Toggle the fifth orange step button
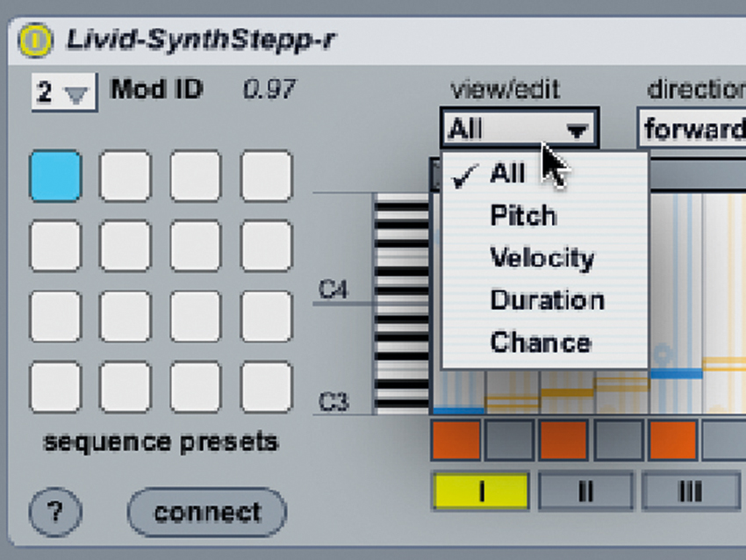Image resolution: width=746 pixels, height=560 pixels. 672,440
